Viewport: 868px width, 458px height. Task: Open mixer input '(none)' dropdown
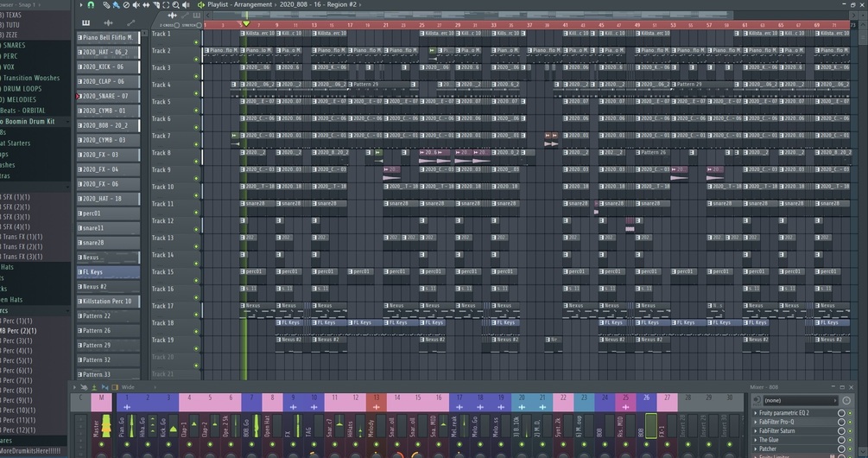[x=800, y=400]
